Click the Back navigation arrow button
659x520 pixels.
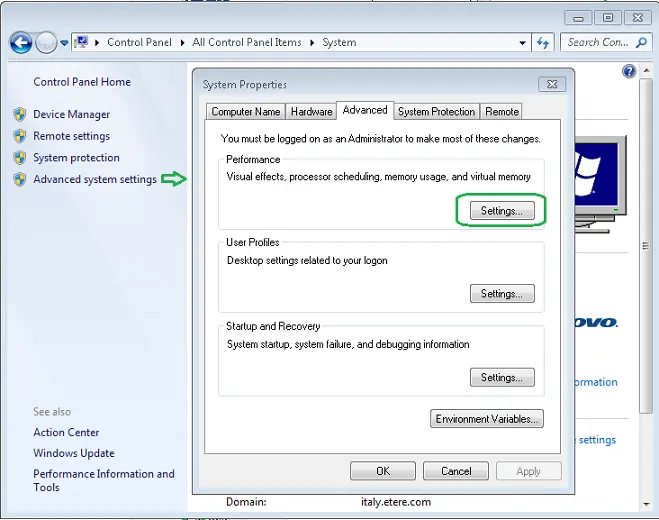(20, 43)
